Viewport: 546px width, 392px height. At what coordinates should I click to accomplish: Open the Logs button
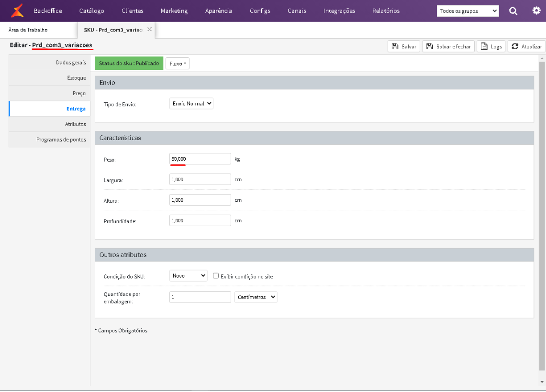click(491, 46)
